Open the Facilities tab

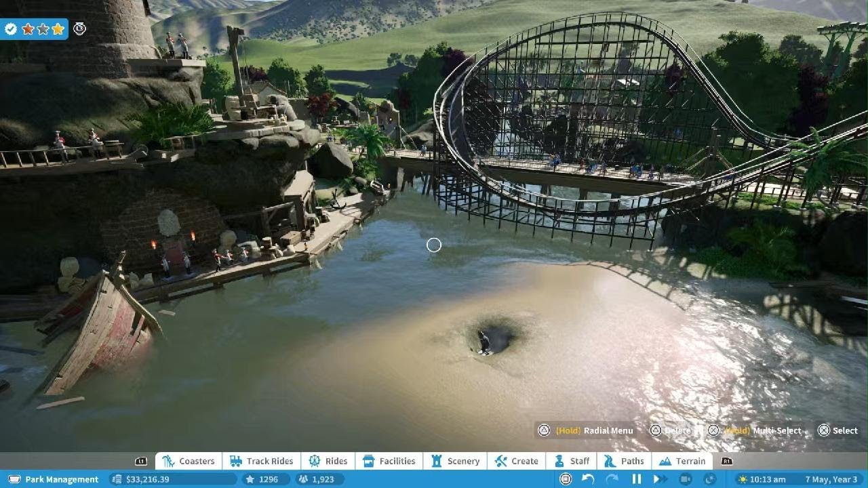point(389,461)
